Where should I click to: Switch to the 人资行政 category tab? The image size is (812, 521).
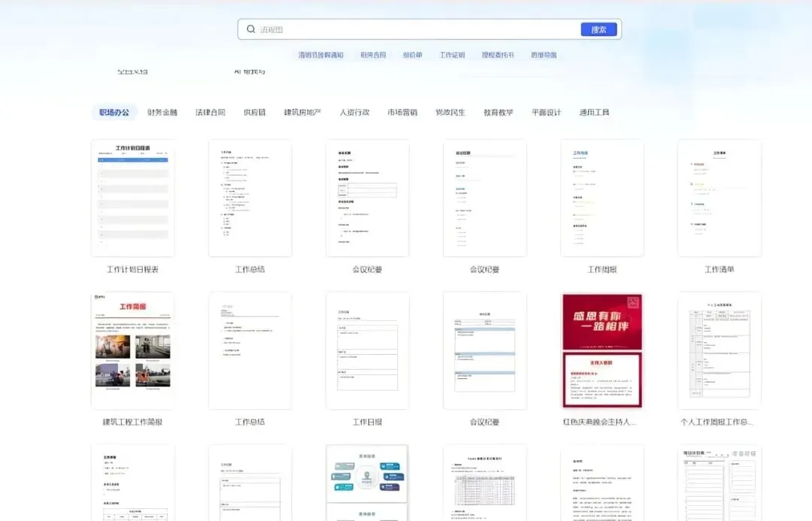[354, 112]
